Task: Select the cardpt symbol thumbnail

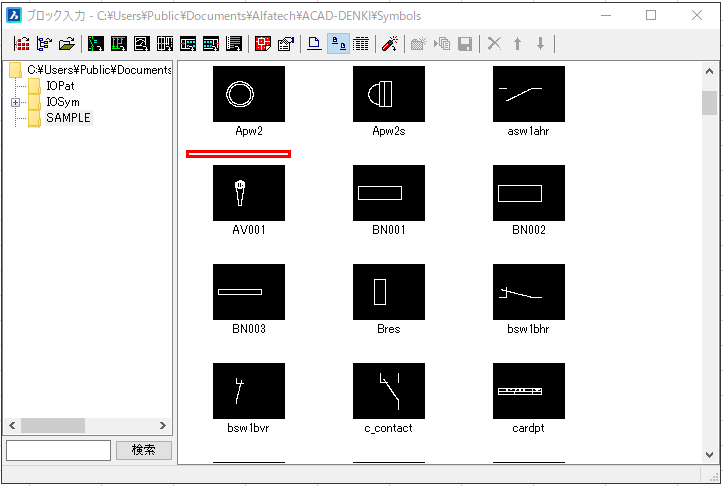Action: tap(529, 391)
